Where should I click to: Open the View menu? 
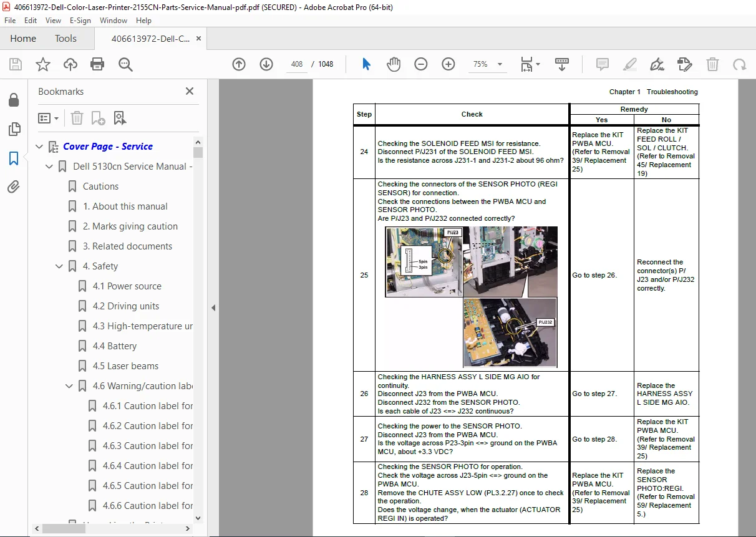click(54, 21)
